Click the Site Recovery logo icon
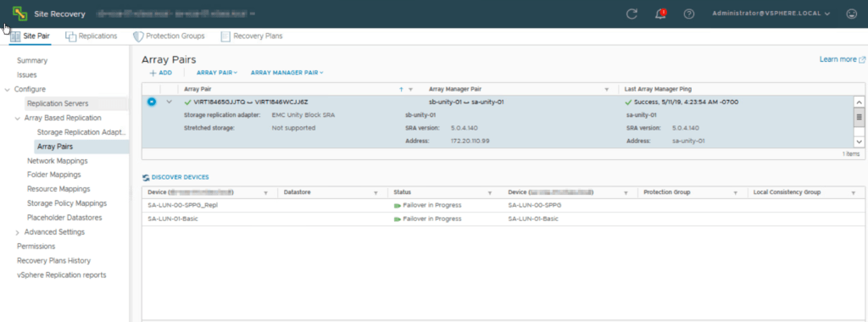Image resolution: width=868 pixels, height=322 pixels. (x=20, y=14)
